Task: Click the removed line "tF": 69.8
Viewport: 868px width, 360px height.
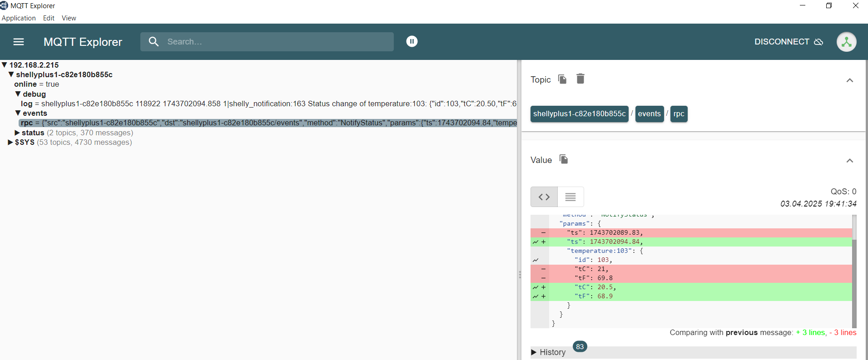Action: point(691,278)
